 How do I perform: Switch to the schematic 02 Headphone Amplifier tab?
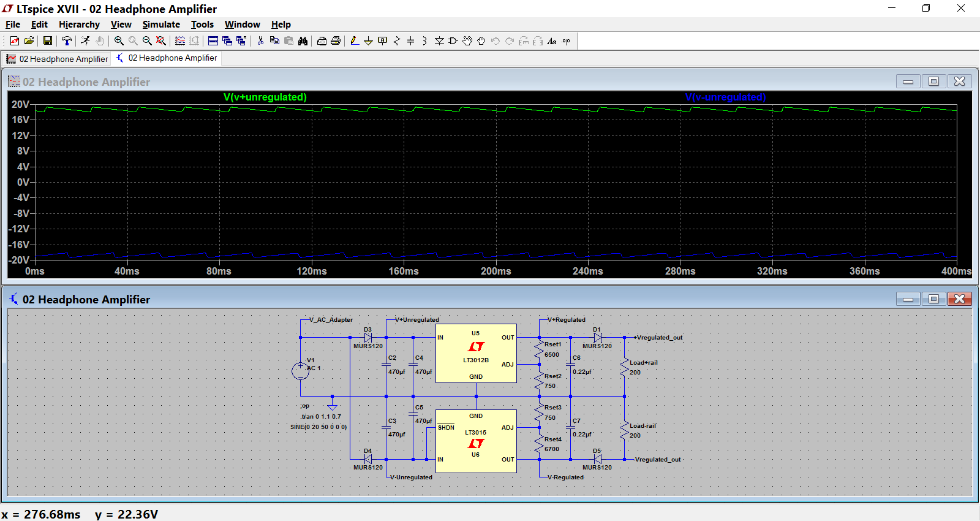point(167,58)
